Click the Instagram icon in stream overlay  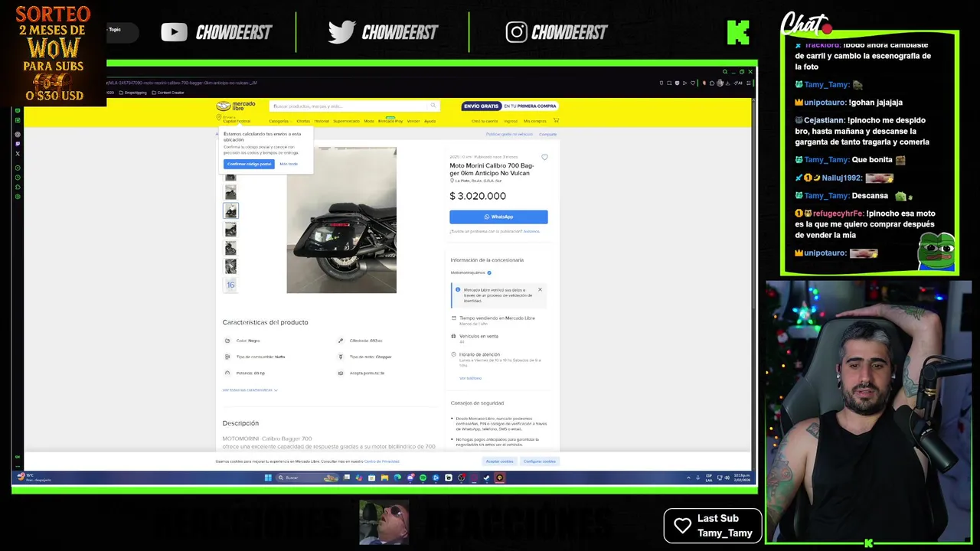[516, 31]
